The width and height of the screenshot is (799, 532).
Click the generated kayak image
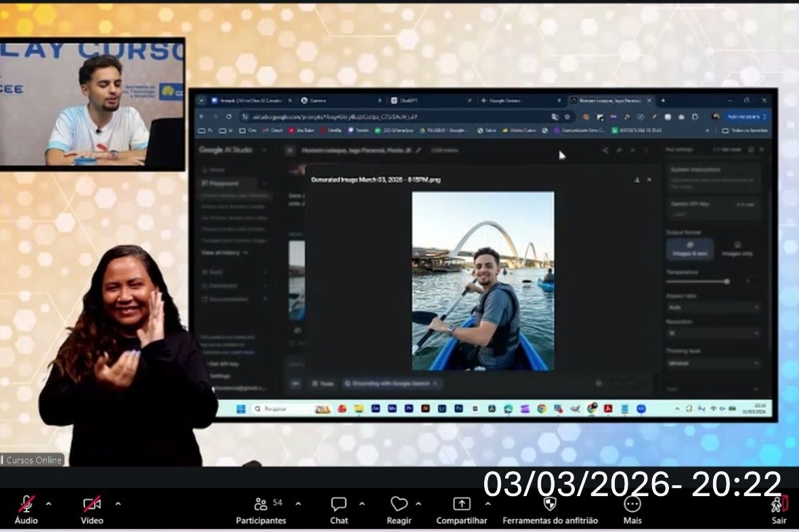pos(483,281)
